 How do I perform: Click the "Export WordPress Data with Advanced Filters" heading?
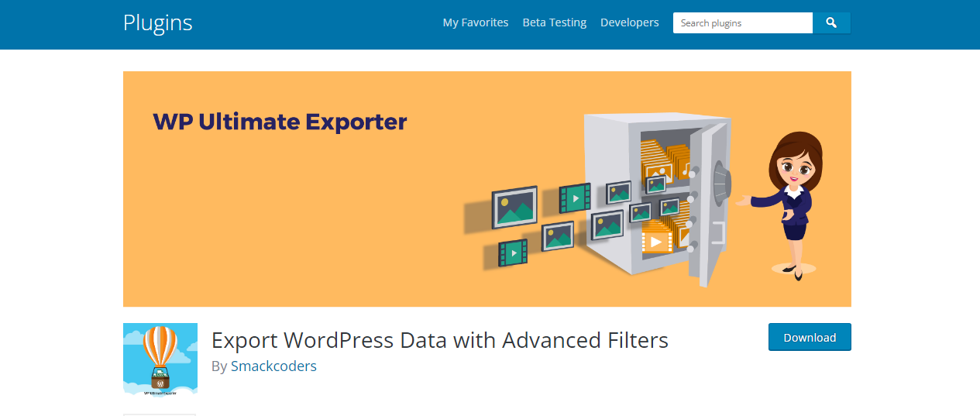click(440, 340)
